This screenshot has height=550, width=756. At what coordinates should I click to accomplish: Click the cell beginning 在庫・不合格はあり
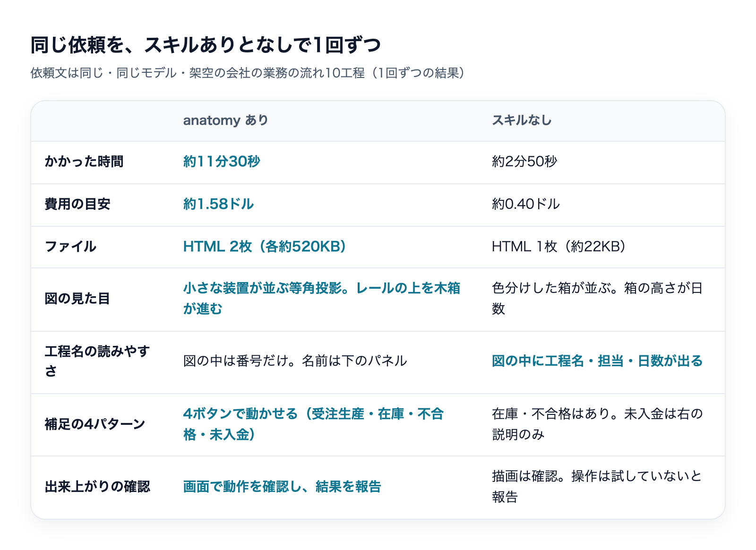(597, 424)
